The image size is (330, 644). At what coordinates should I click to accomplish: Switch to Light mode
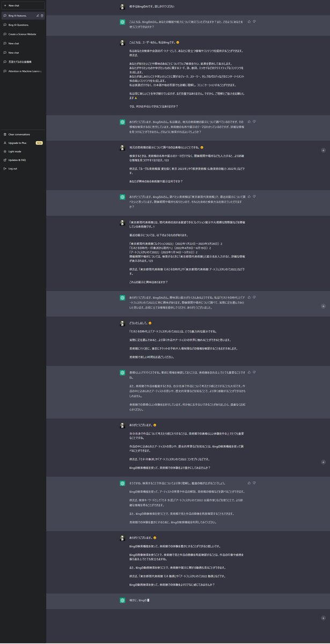click(x=23, y=151)
